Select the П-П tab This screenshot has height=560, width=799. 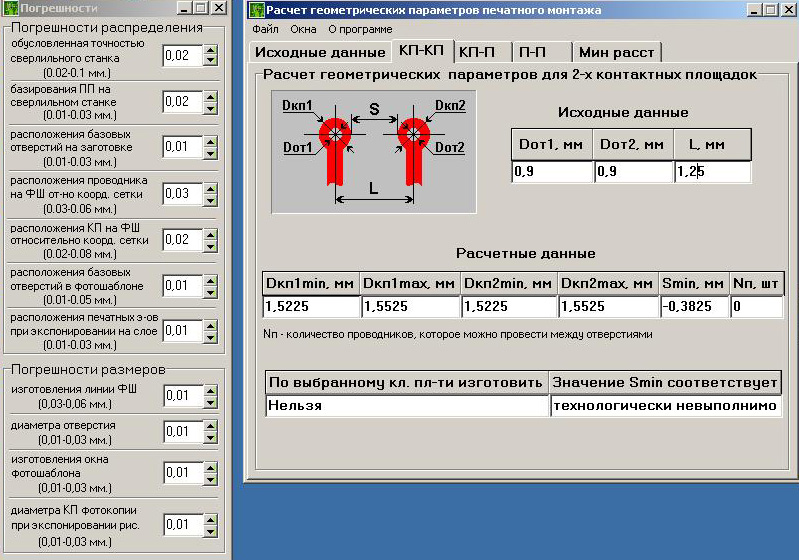tap(541, 52)
